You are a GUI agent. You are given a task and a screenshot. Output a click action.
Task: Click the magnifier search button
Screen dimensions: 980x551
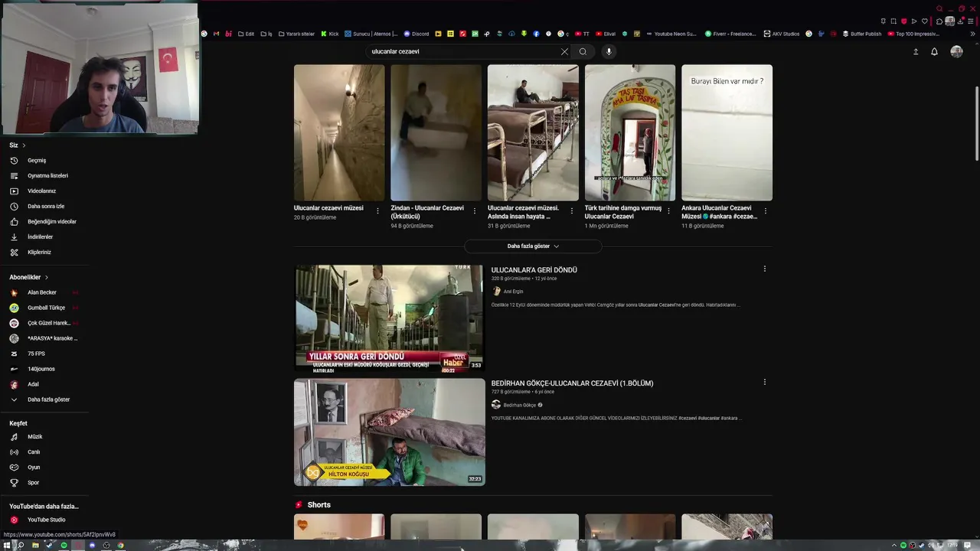[x=583, y=51]
